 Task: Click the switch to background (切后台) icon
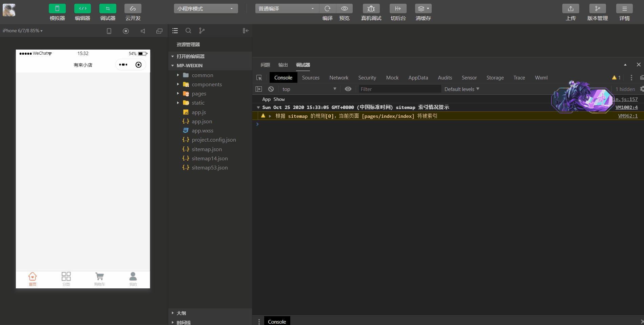(398, 8)
